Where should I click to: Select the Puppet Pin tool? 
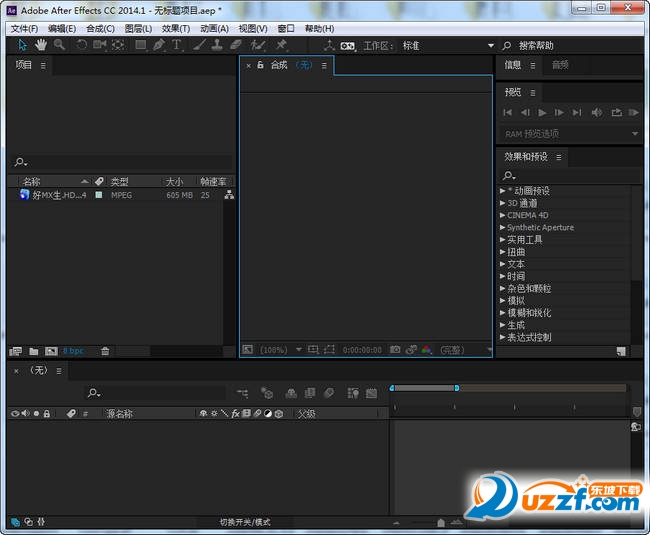click(281, 45)
